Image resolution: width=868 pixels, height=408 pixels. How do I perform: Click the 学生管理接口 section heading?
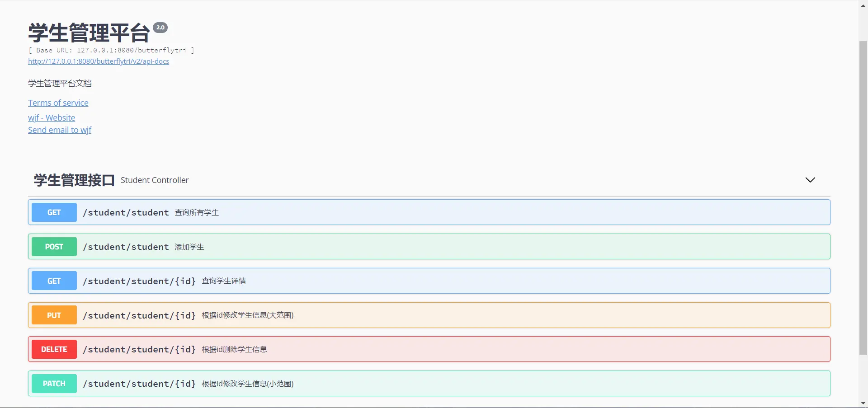coord(74,180)
